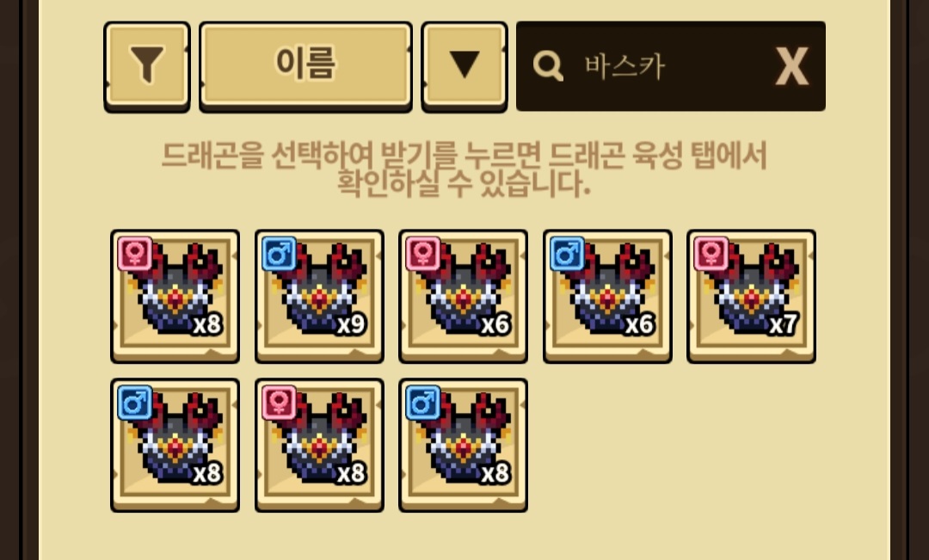Viewport: 929px width, 560px height.
Task: Focus the search field containing 바스카
Action: pos(671,66)
